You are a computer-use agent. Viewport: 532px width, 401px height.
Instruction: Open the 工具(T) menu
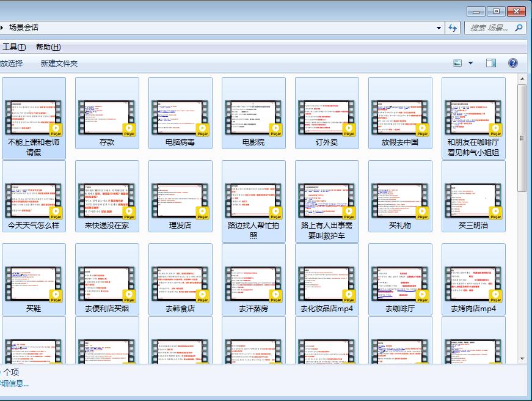14,47
